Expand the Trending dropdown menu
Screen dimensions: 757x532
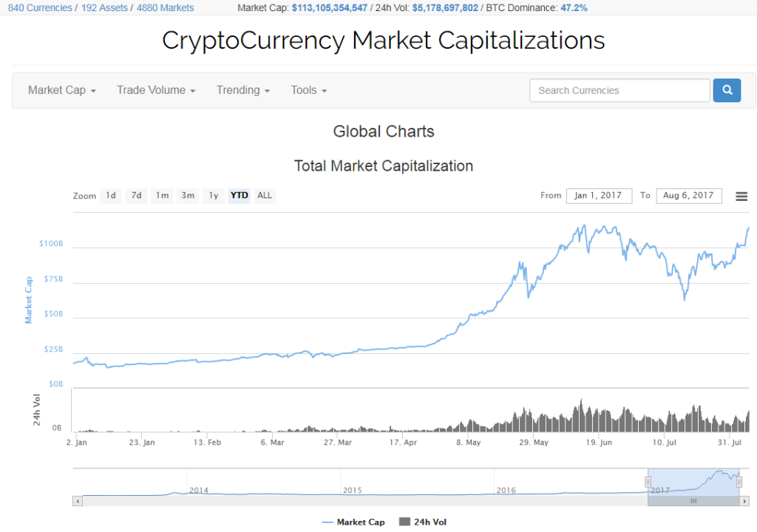click(242, 90)
